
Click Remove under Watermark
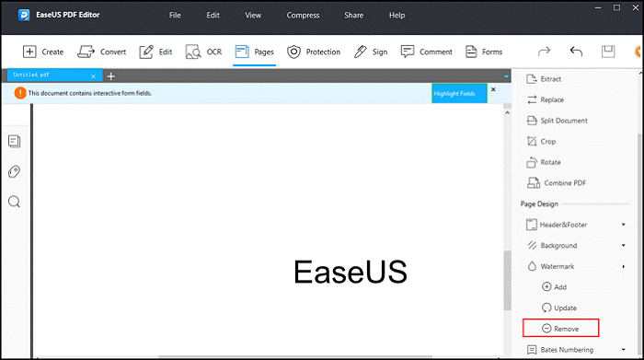pyautogui.click(x=560, y=329)
